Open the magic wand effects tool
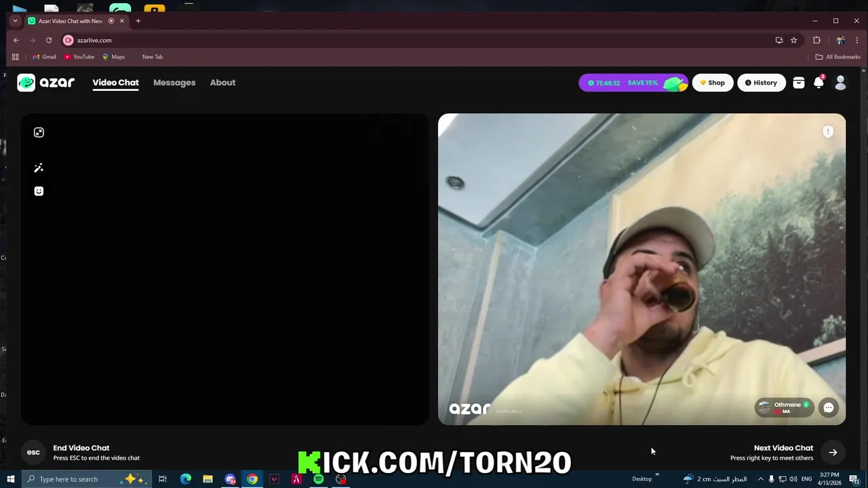868x488 pixels. [x=39, y=168]
